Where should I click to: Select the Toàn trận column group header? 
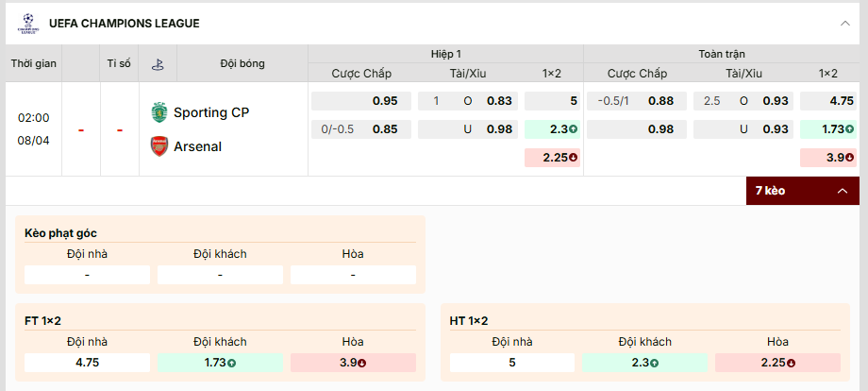point(722,54)
